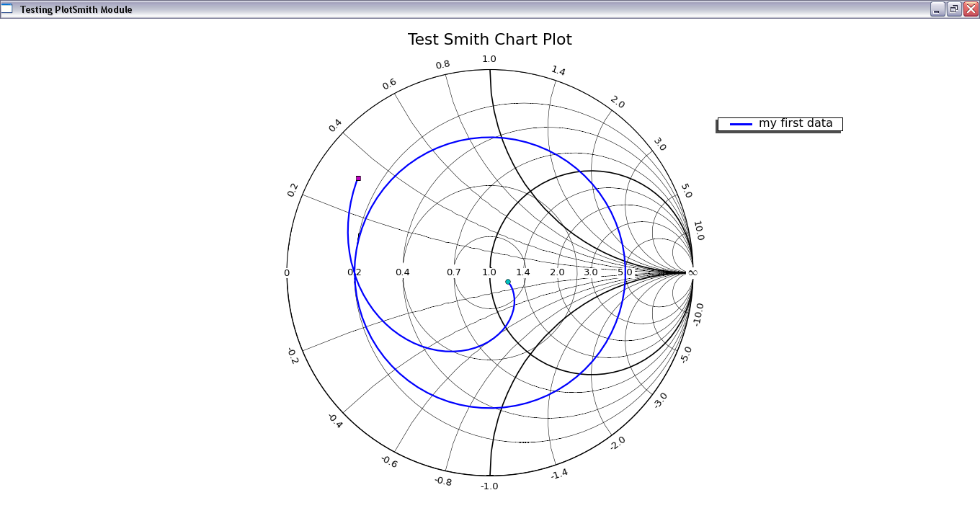980x521 pixels.
Task: Click the 10.0 label on the upper-right rim
Action: tap(698, 231)
